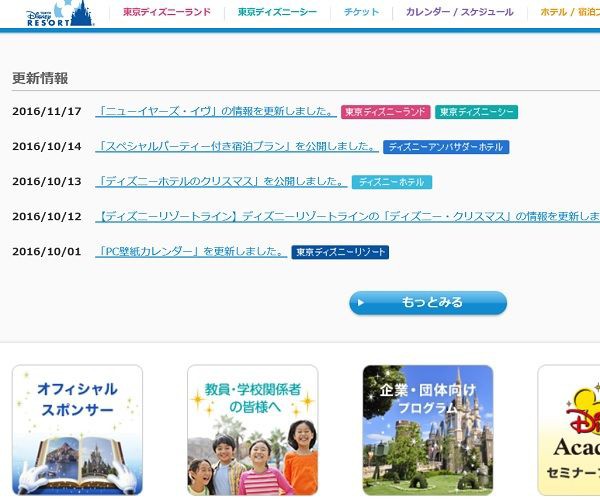600x500 pixels.
Task: Click the Tokyo Disney Resort logo
Action: [60, 13]
